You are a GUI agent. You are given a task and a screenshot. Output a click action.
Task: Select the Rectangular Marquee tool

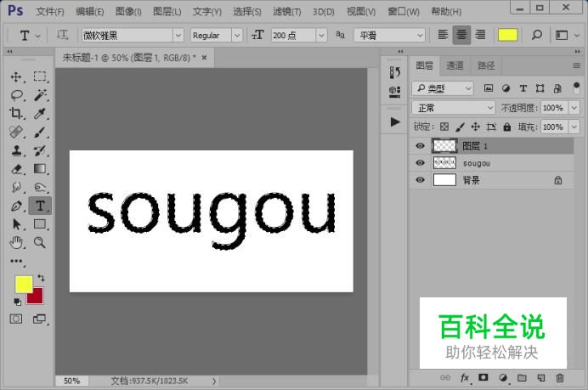[40, 76]
